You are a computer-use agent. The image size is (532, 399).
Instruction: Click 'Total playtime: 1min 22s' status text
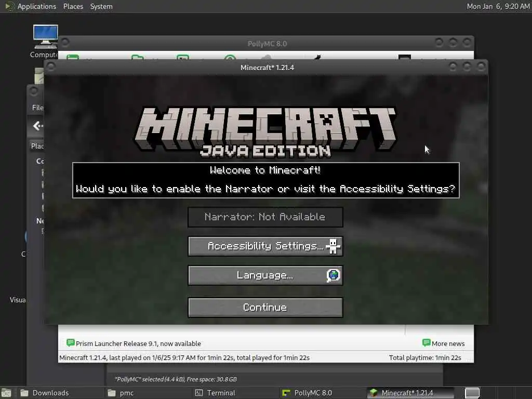[425, 357]
